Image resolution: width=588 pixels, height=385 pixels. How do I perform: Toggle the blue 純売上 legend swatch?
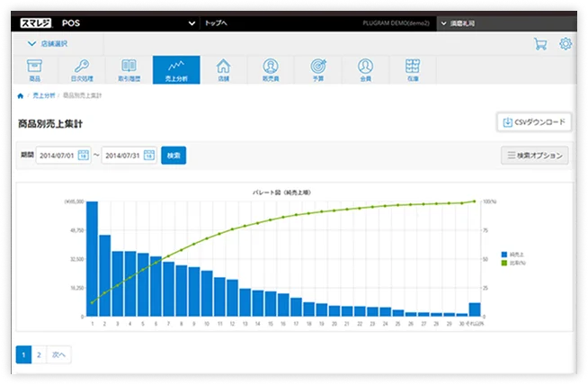click(505, 255)
